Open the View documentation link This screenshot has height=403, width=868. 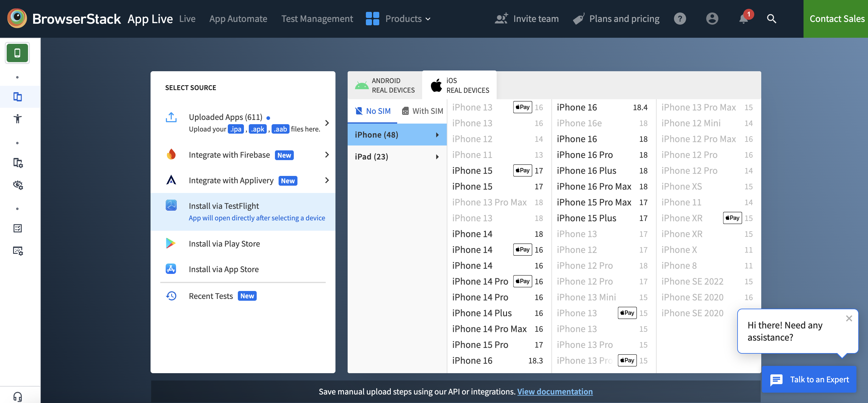pos(555,391)
